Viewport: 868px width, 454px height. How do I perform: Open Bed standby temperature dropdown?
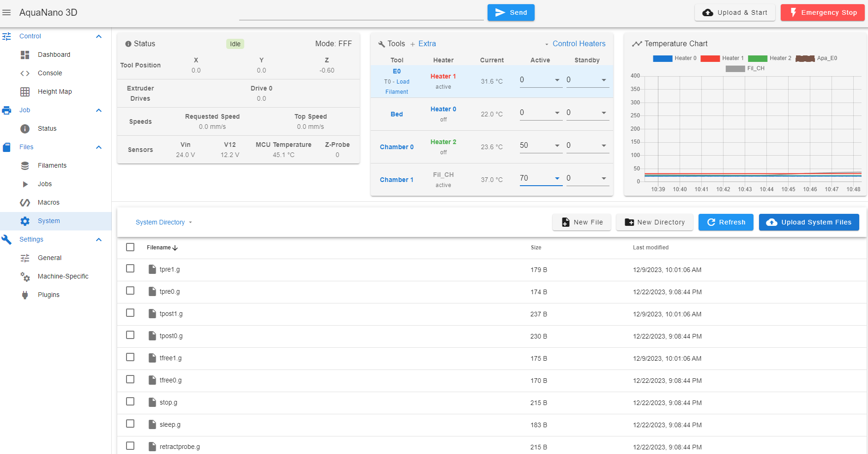click(x=604, y=113)
